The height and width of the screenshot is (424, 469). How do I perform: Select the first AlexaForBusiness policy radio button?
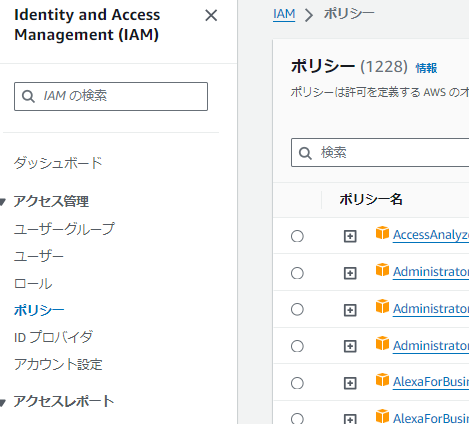click(x=297, y=383)
